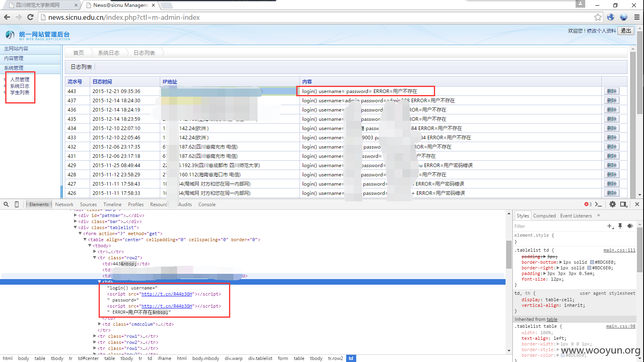Screen dimensions: 644x362
Task: Open the Console tab in DevTools
Action: click(207, 205)
